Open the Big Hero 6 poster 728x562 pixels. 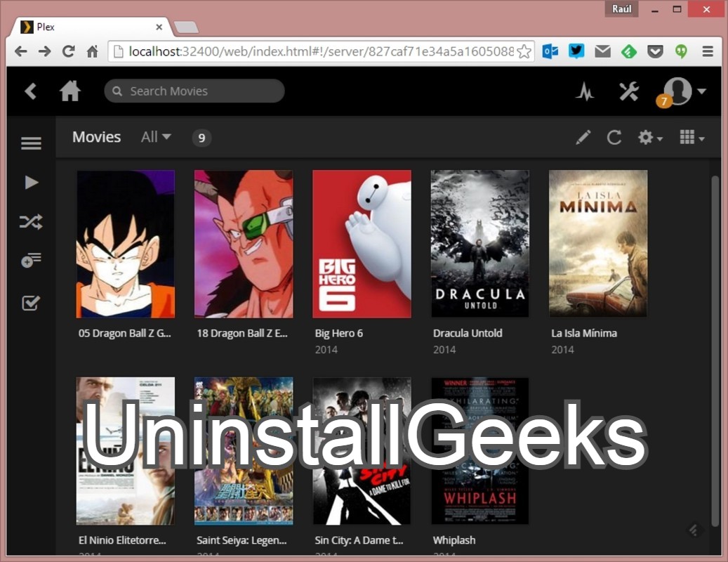[x=362, y=244]
